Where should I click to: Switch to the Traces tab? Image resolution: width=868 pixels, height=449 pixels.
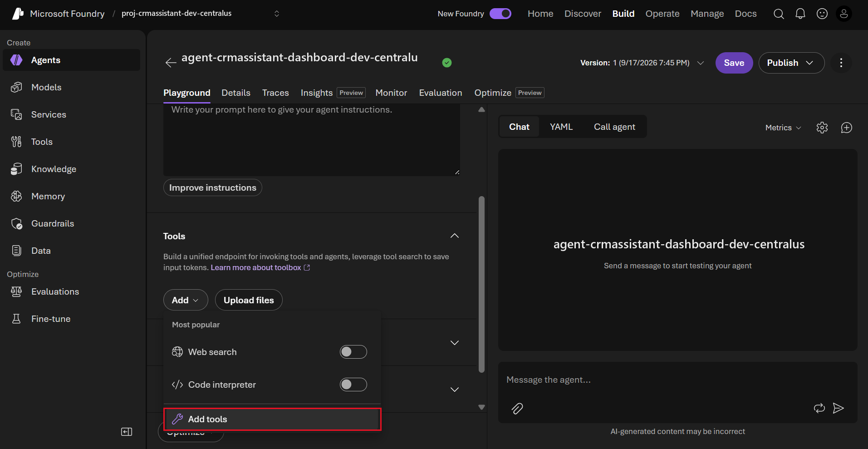pyautogui.click(x=275, y=93)
